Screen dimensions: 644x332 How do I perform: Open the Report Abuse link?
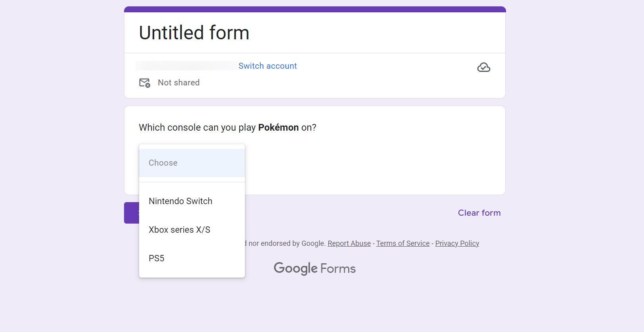(349, 243)
